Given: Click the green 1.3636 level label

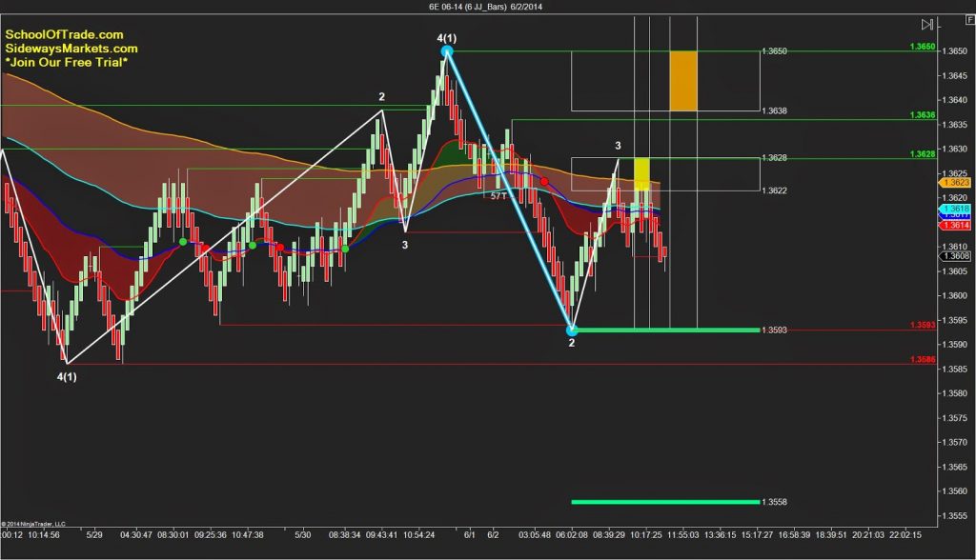Looking at the screenshot, I should point(923,115).
